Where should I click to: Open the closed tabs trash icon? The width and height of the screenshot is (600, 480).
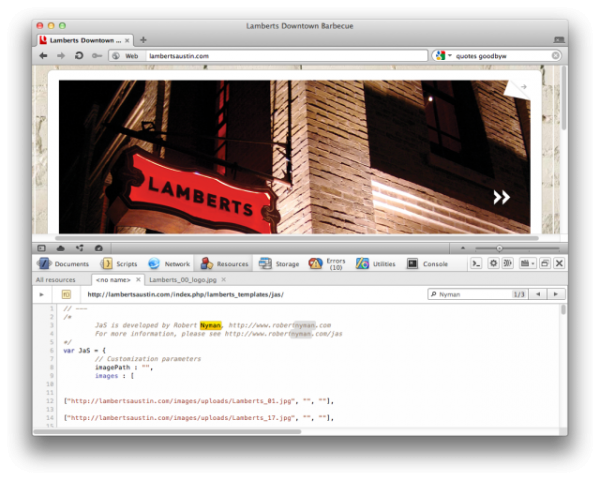[x=559, y=40]
